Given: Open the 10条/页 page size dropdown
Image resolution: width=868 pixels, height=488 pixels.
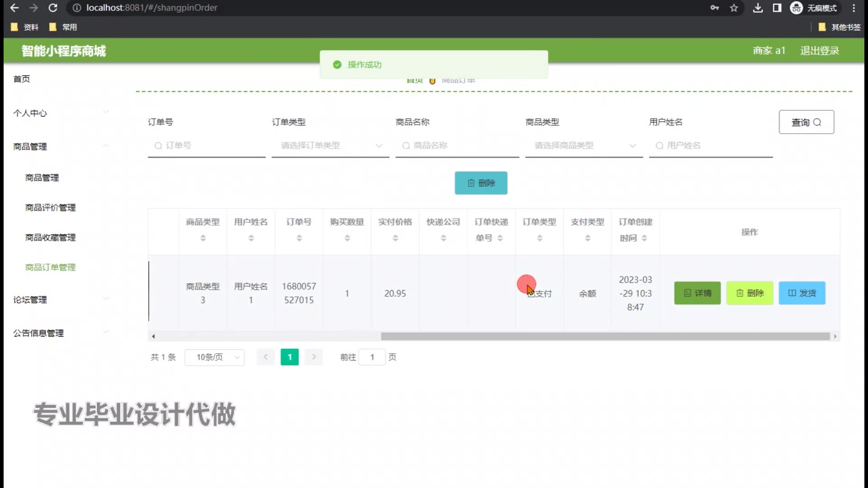Looking at the screenshot, I should (215, 357).
